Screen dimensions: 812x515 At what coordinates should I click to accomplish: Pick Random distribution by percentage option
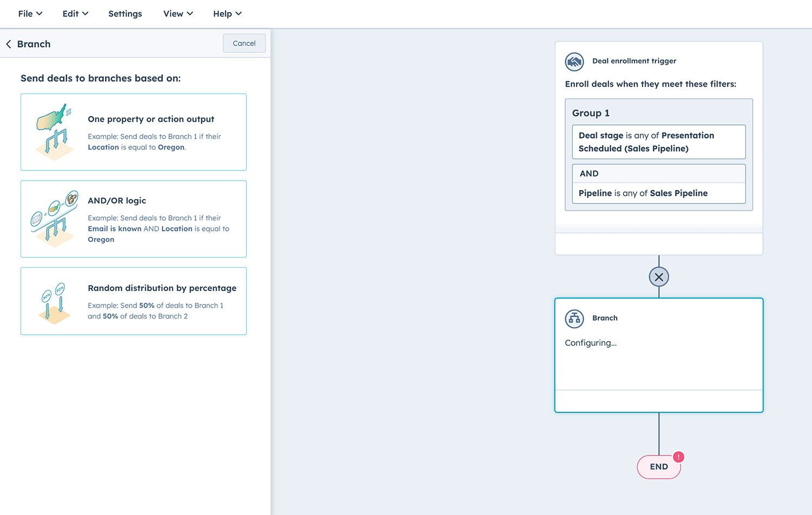(162, 288)
